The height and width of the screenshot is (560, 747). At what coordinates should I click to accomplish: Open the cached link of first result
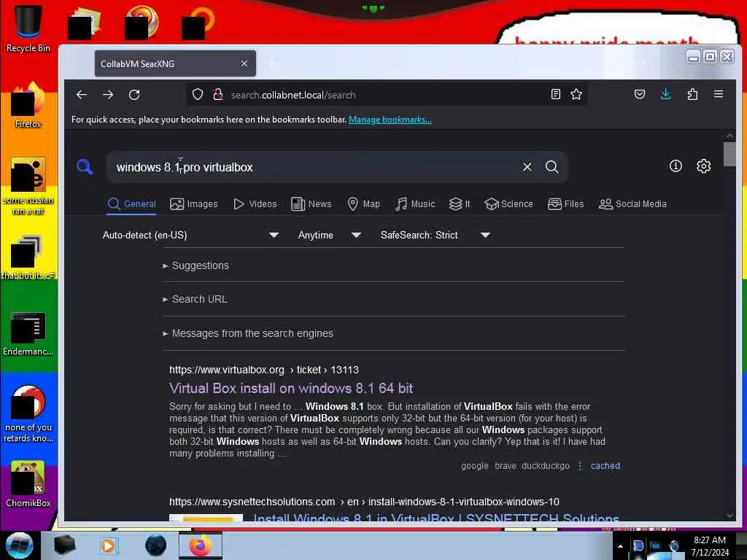605,466
